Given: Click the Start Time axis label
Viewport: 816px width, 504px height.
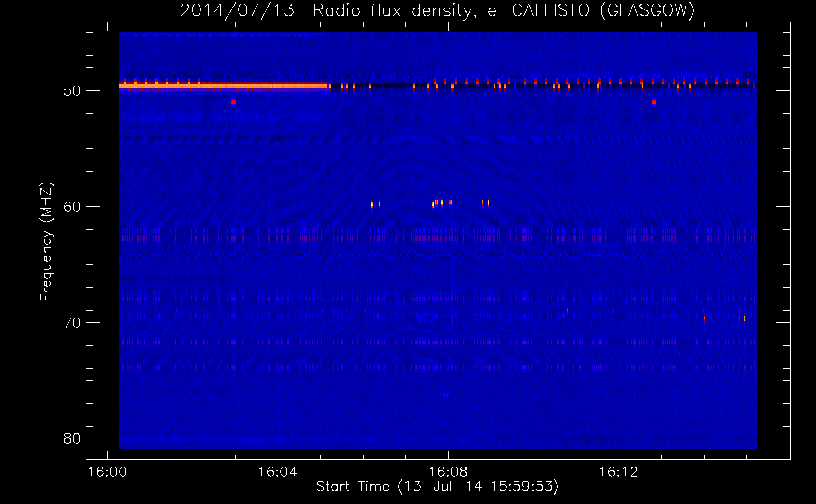Looking at the screenshot, I should [x=437, y=487].
